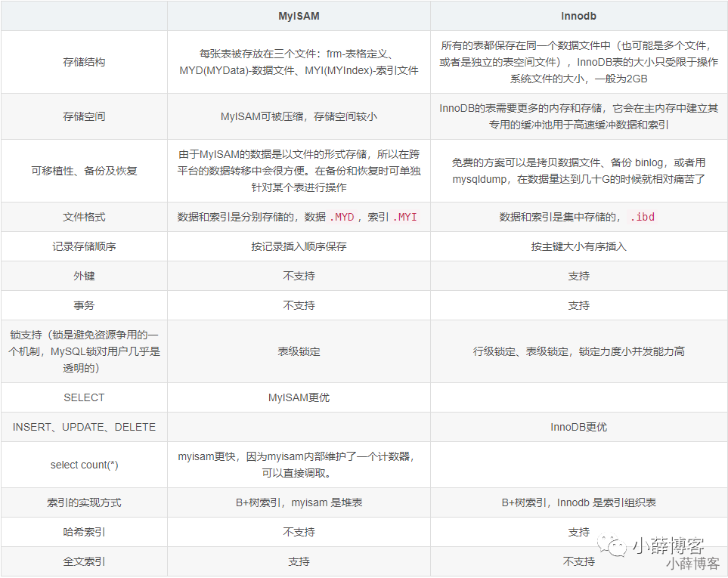Select the B+树索引，Innodb 是索引组织表 cell

pos(578,502)
